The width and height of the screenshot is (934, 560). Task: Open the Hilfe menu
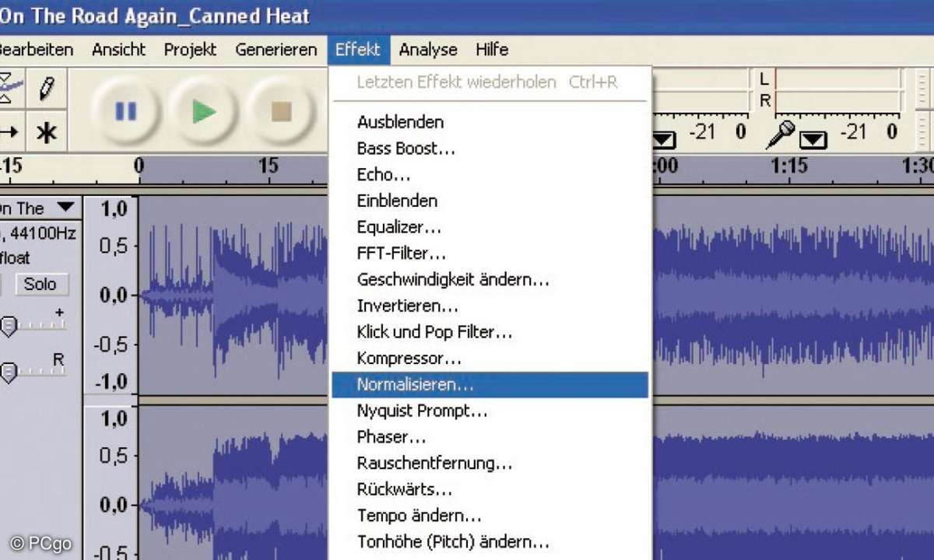(492, 50)
